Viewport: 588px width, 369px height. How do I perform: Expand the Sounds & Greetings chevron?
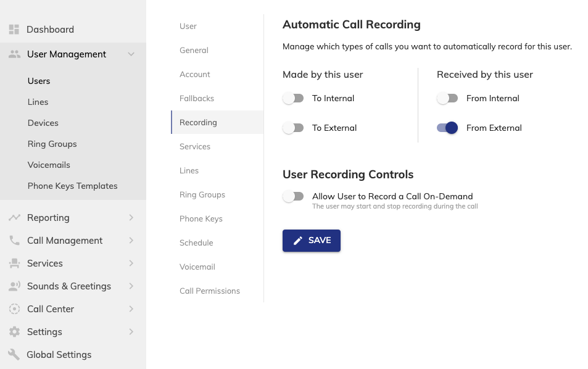(131, 286)
